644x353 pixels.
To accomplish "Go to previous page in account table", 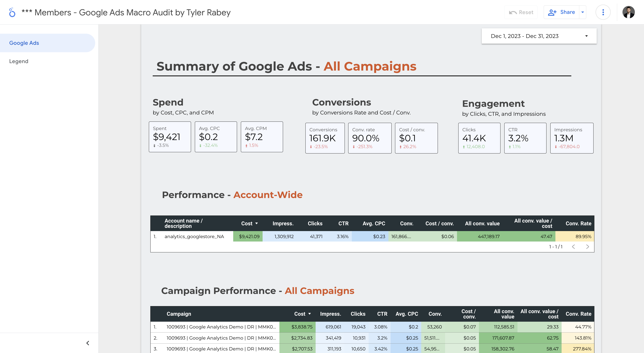I will (x=574, y=247).
